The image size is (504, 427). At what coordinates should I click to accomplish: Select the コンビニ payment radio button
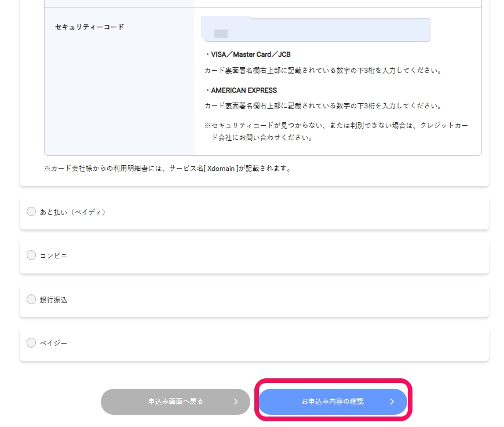[31, 255]
